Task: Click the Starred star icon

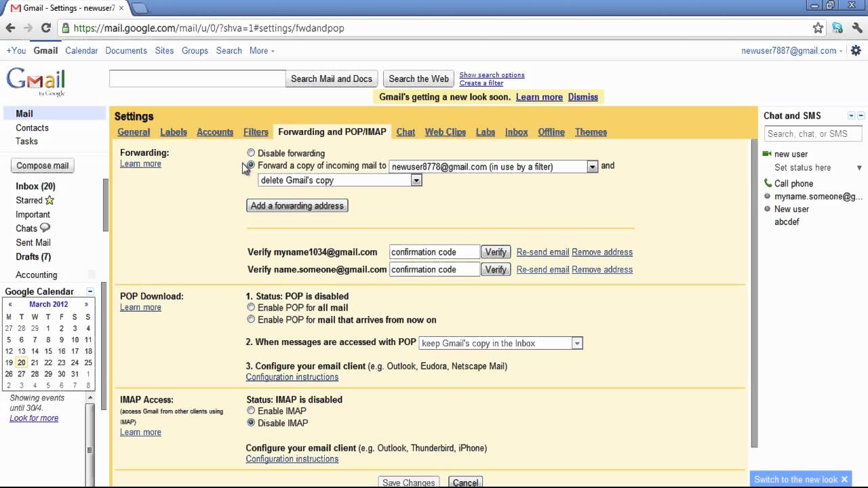Action: coord(50,200)
